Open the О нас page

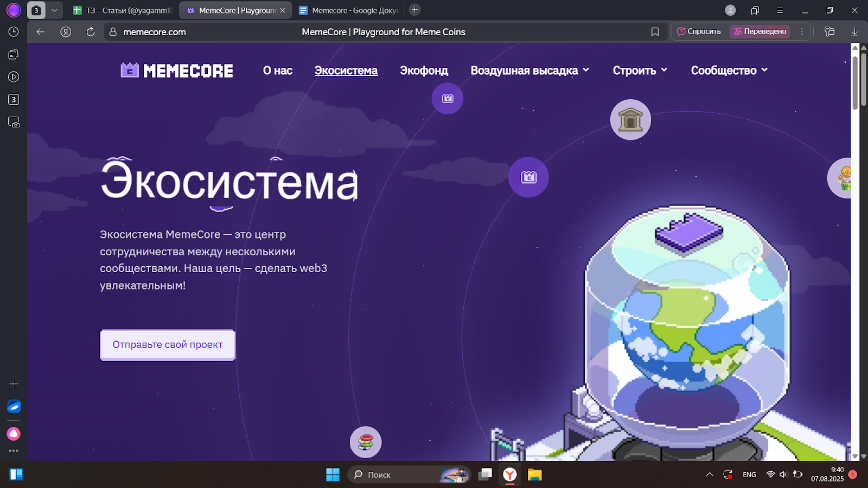point(277,70)
